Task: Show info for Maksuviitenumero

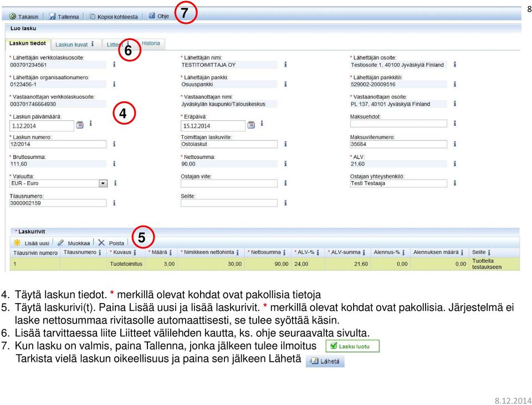Action: 454,144
